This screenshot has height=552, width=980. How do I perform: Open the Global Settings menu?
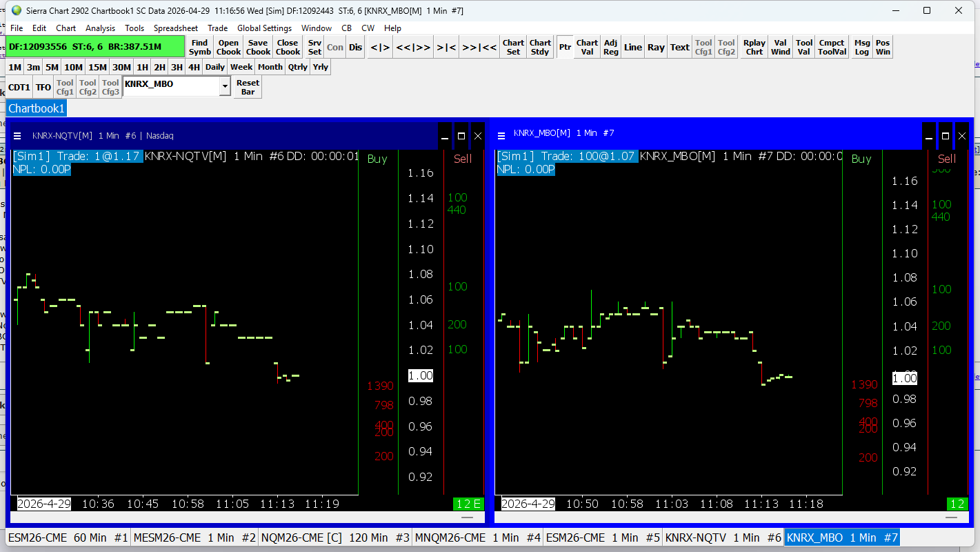[264, 28]
